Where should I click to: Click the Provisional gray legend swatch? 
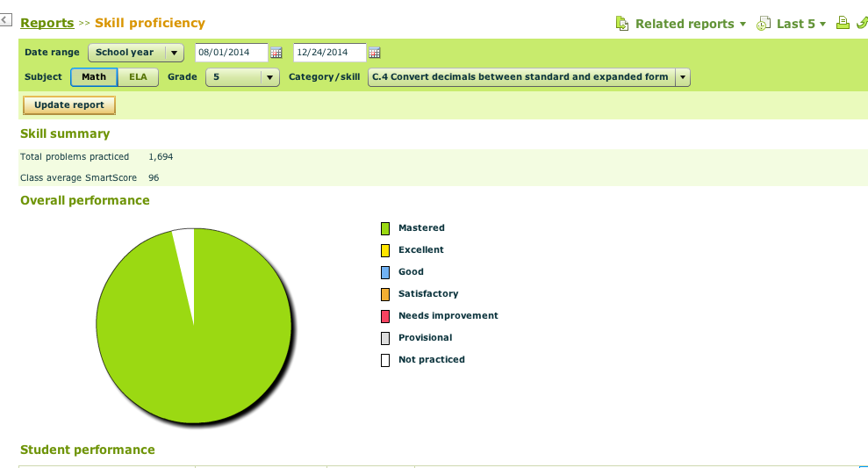(385, 338)
